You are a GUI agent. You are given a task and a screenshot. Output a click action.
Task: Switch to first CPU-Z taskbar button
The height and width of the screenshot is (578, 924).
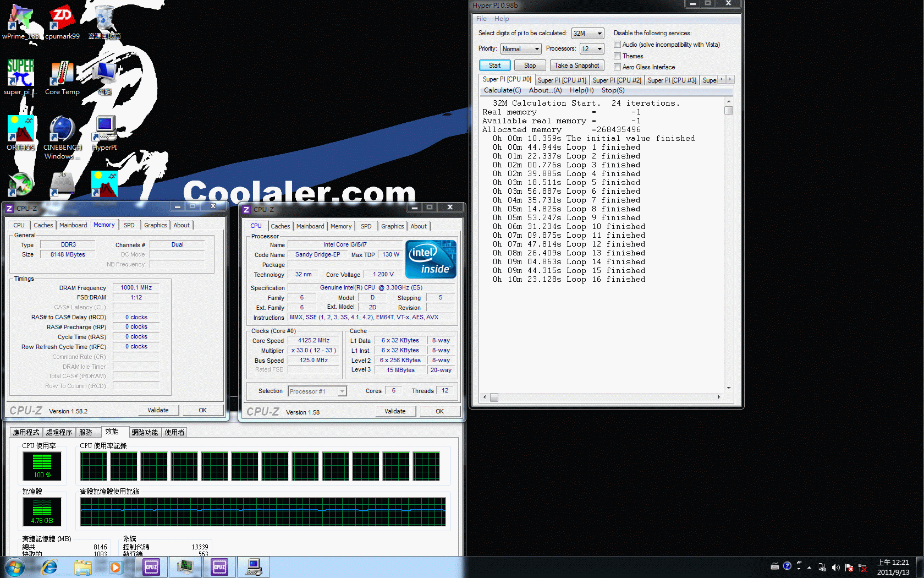pos(151,567)
